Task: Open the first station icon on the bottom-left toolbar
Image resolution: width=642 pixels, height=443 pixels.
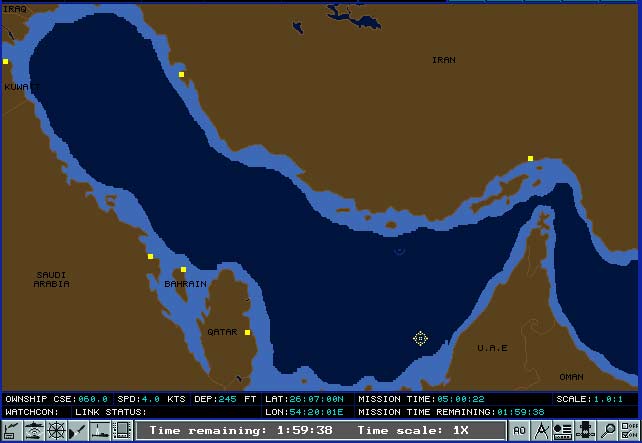Action: point(11,431)
